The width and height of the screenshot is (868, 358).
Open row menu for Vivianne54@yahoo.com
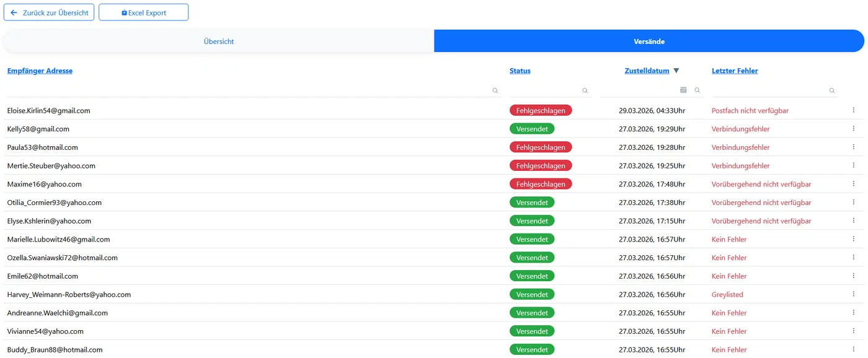click(853, 331)
